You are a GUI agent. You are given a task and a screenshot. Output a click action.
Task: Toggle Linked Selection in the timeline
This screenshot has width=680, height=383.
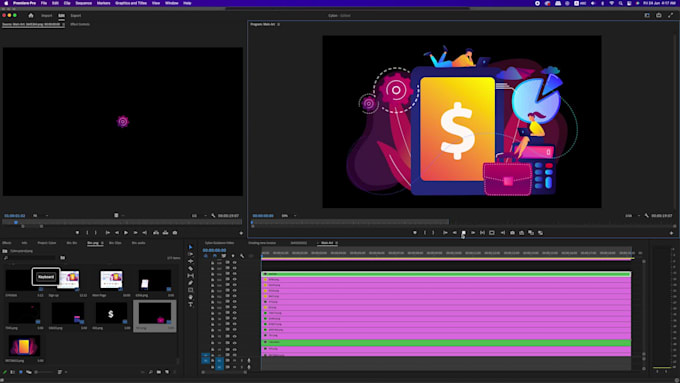click(224, 256)
